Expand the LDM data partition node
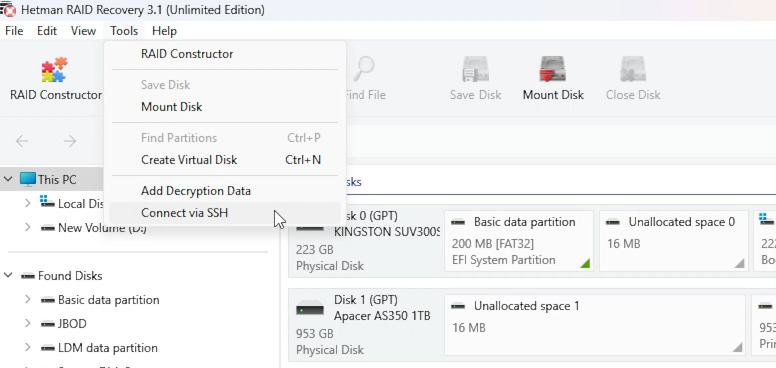Screen dimensions: 776x368 coord(28,348)
